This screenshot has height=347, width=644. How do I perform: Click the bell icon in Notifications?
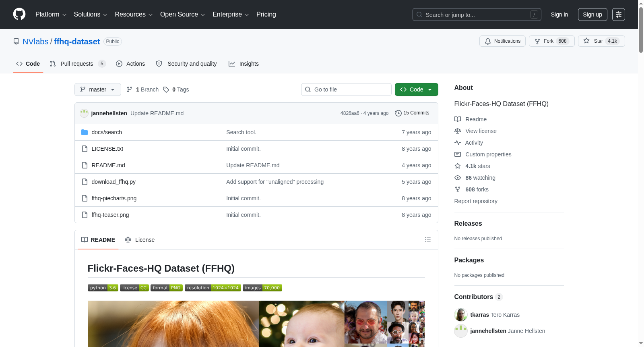[x=488, y=41]
